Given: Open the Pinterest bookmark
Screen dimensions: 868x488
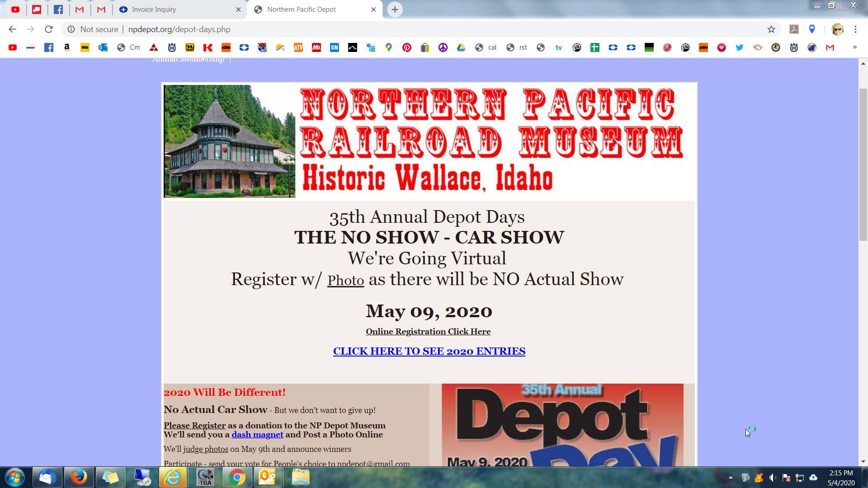Looking at the screenshot, I should 407,47.
